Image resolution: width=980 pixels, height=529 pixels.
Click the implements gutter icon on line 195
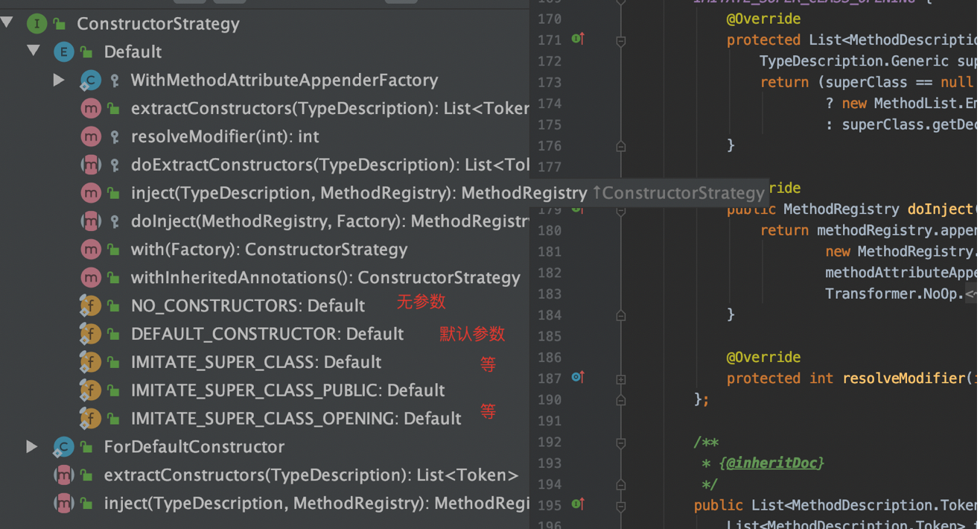[x=577, y=504]
